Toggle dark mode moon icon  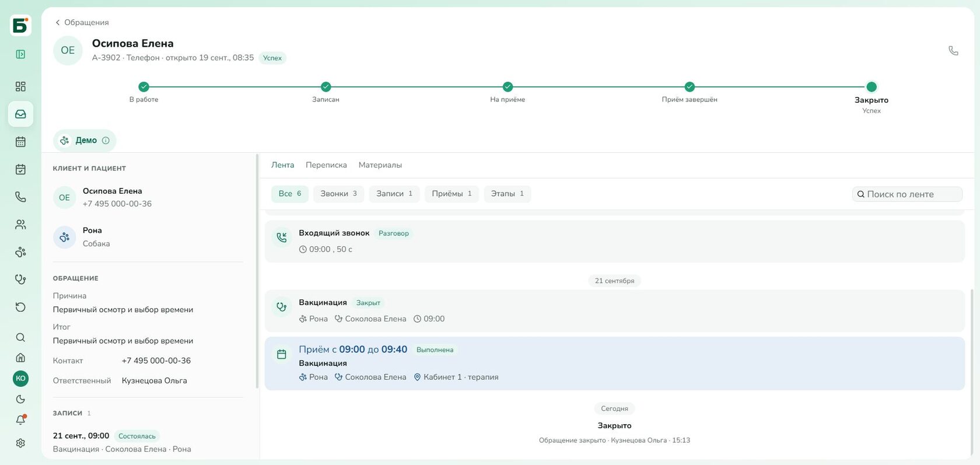(20, 399)
